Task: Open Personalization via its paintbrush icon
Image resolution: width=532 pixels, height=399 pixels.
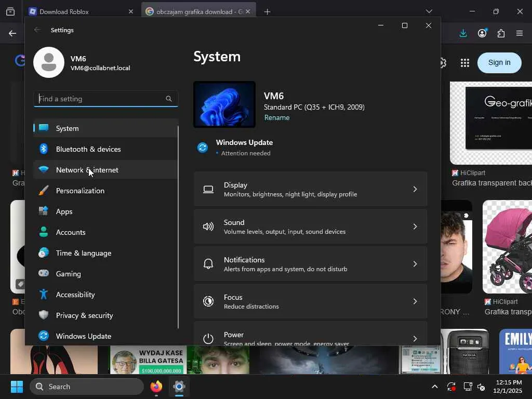Action: pos(44,191)
